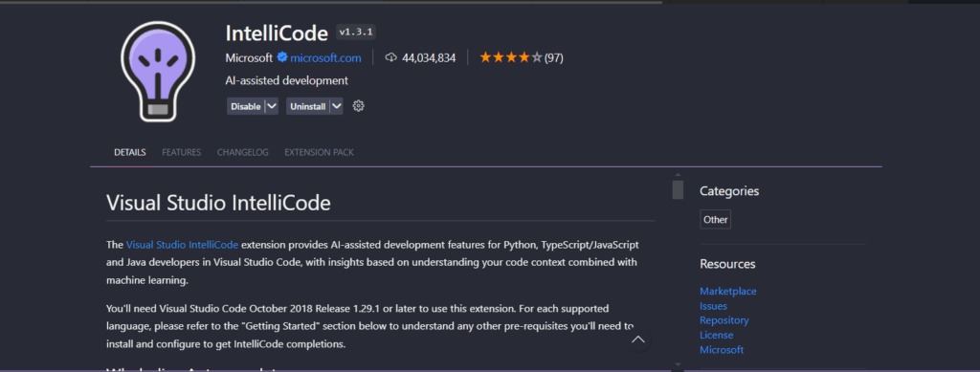Switch to the Features tab
980x372 pixels.
pyautogui.click(x=181, y=152)
